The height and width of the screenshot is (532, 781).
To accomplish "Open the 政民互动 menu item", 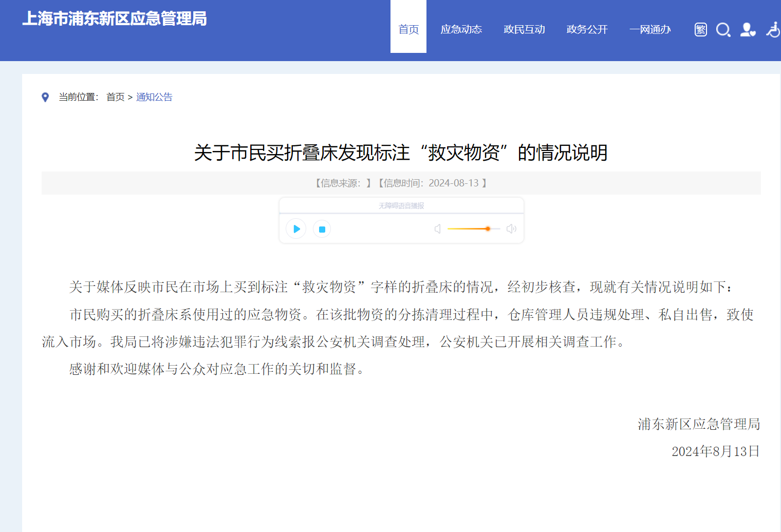I will 524,29.
